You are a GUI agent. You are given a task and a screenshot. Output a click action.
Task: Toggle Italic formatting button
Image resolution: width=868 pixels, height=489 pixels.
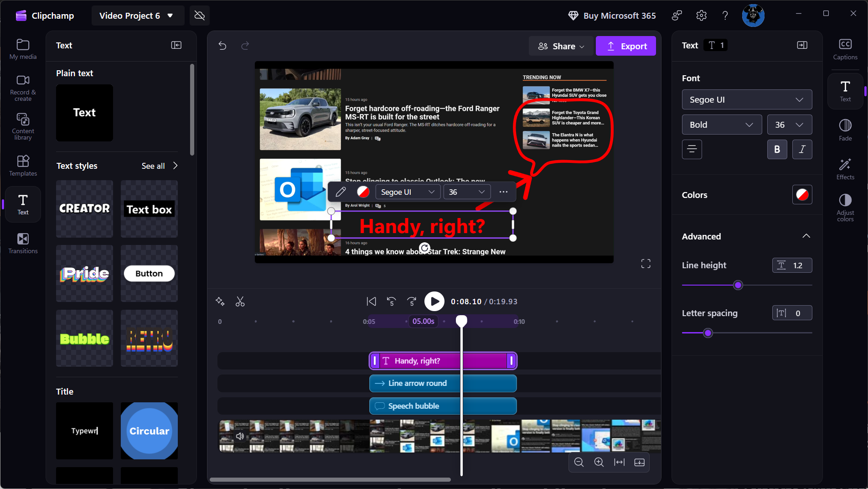tap(802, 149)
